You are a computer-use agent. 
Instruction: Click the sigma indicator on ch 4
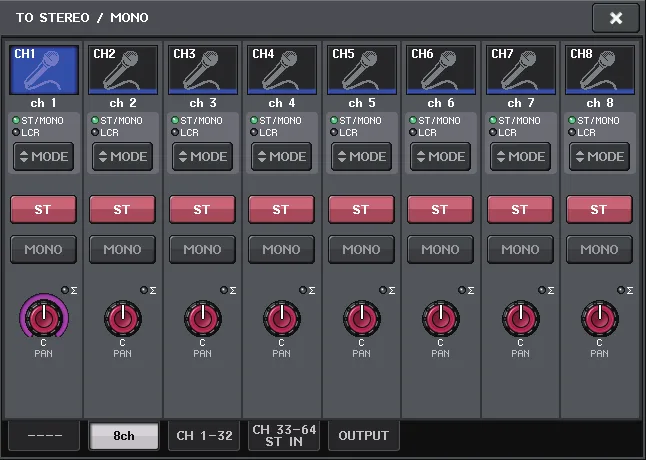(307, 290)
